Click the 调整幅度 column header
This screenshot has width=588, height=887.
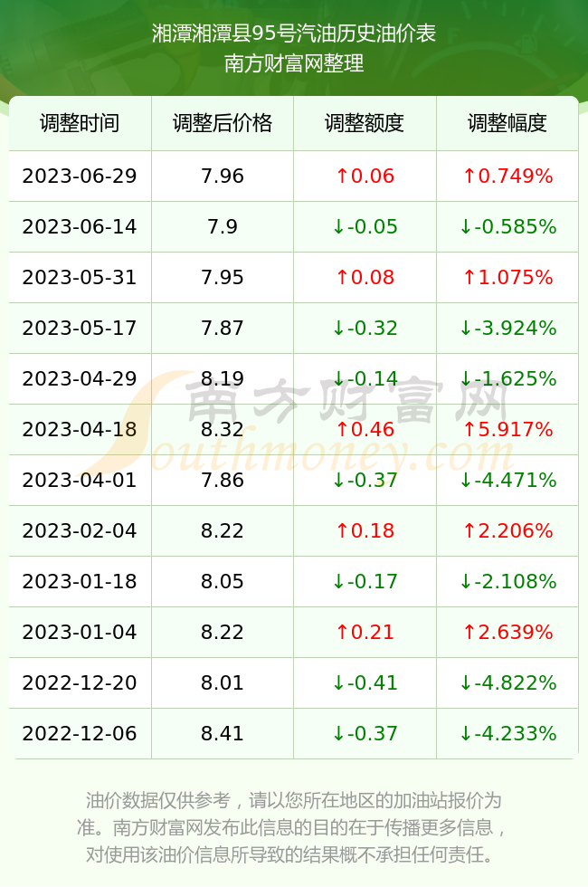[x=507, y=123]
